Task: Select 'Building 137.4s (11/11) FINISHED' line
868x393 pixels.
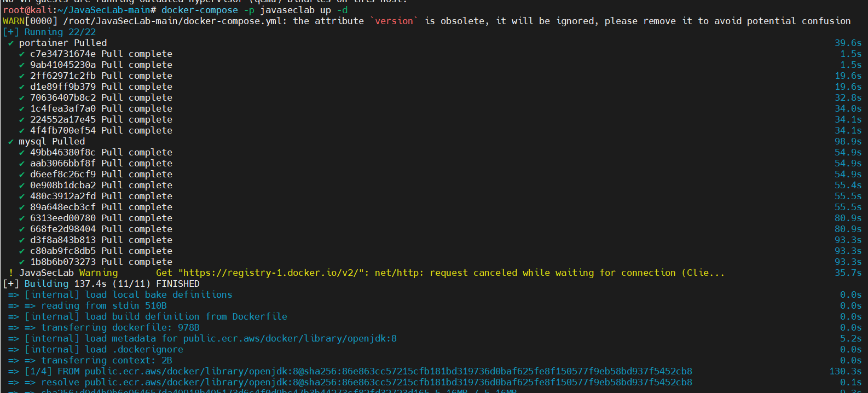Action: pos(101,284)
